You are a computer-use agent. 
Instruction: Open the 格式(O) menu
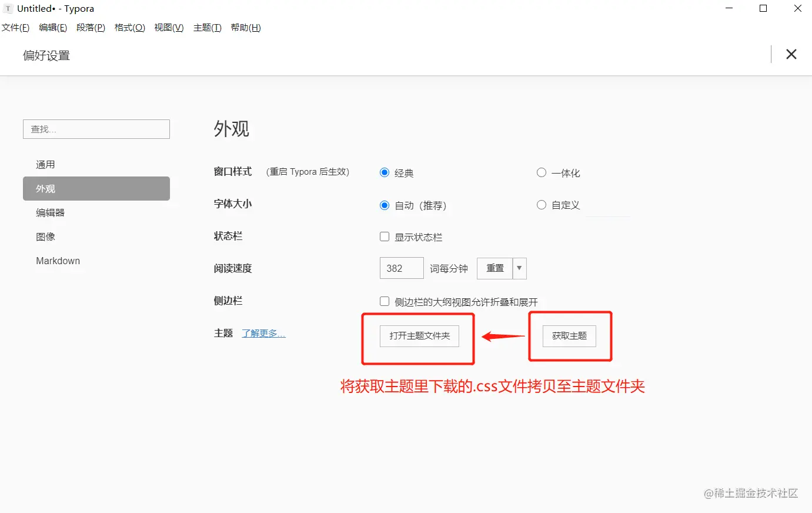[129, 28]
